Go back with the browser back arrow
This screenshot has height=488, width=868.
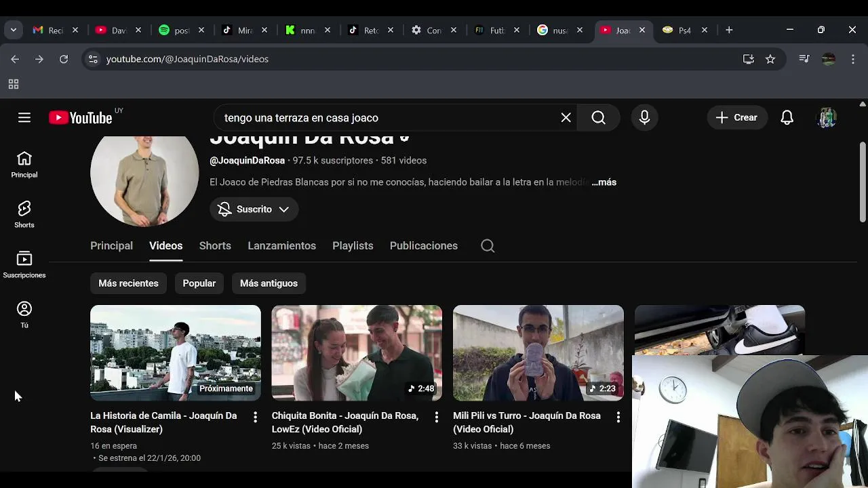(x=15, y=60)
